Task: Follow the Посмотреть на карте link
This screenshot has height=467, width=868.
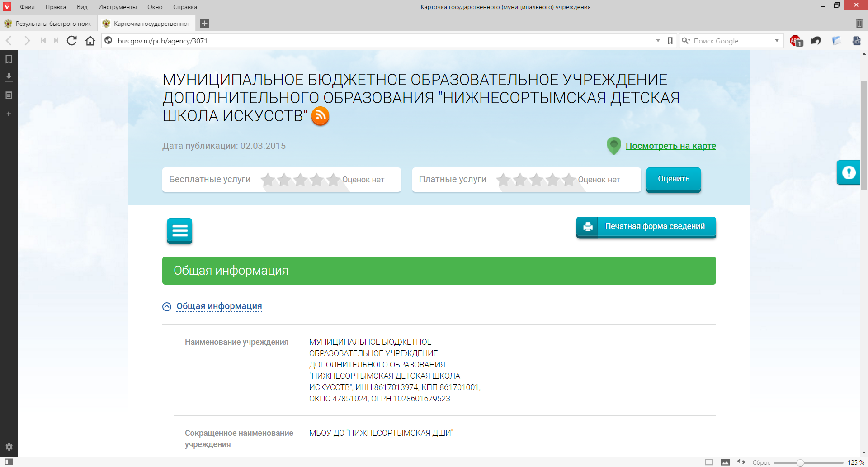Action: 670,146
